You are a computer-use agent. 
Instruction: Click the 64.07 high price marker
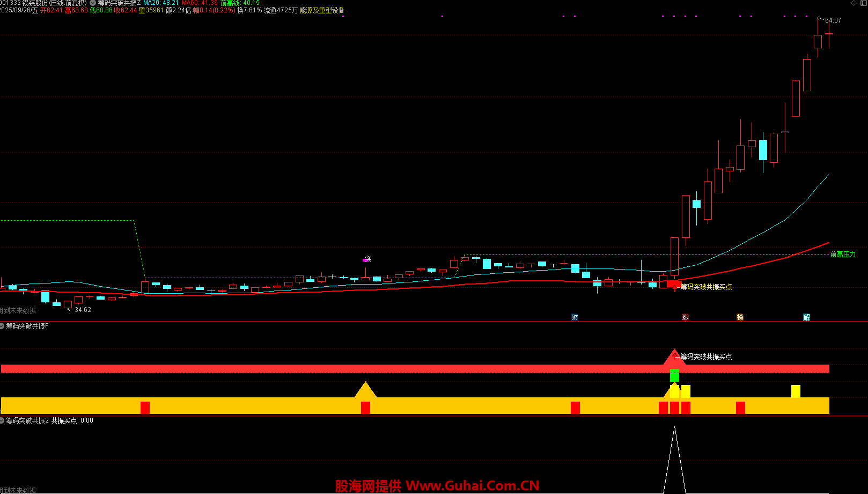pyautogui.click(x=833, y=20)
